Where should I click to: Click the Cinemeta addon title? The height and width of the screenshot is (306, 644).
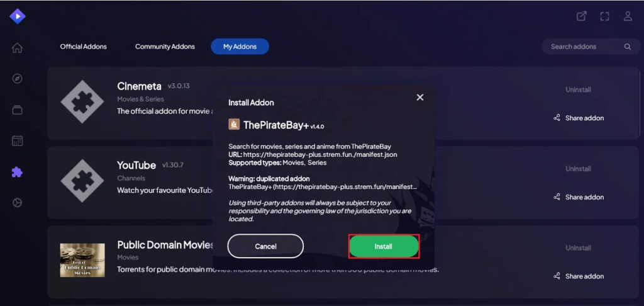[139, 86]
